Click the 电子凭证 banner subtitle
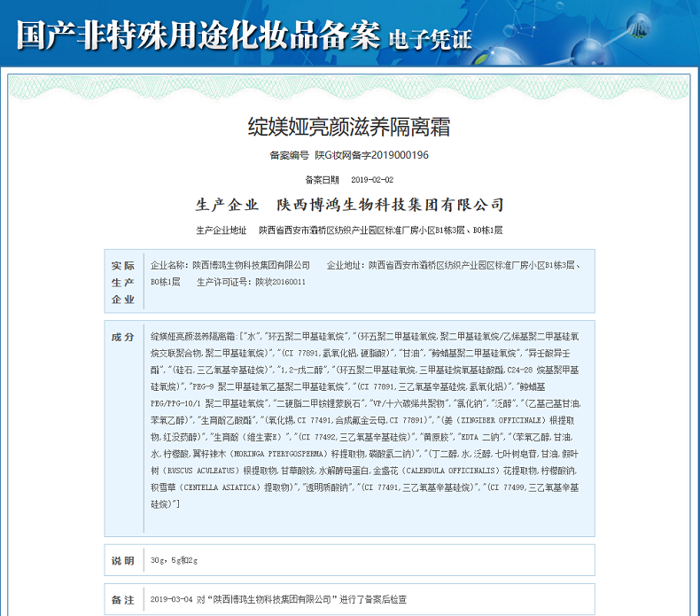 430,39
